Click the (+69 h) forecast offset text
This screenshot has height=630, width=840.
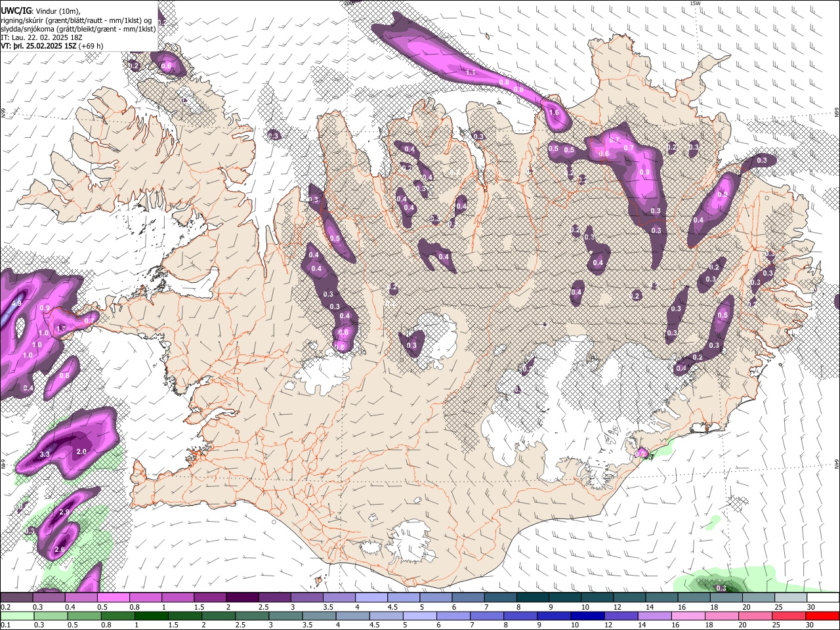(91, 46)
